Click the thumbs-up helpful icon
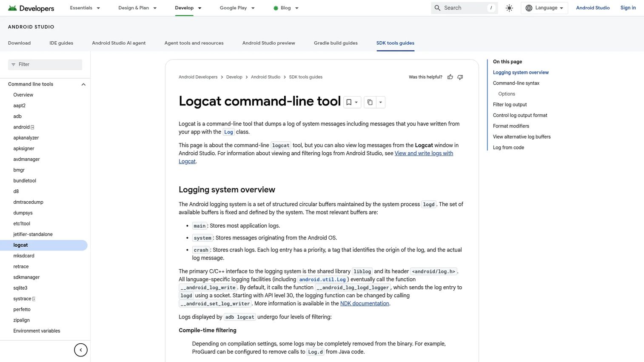The image size is (644, 362). click(450, 77)
